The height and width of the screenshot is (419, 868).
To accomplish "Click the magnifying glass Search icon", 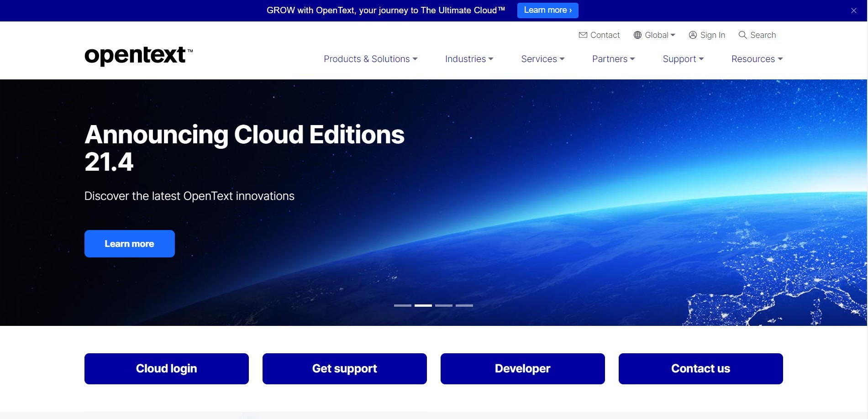I will point(742,35).
